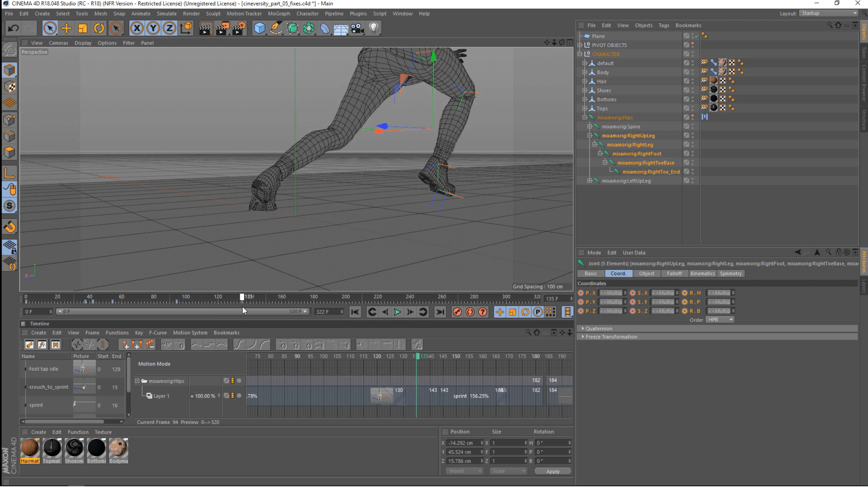Switch to the Kinematics tab
868x487 pixels.
[702, 274]
